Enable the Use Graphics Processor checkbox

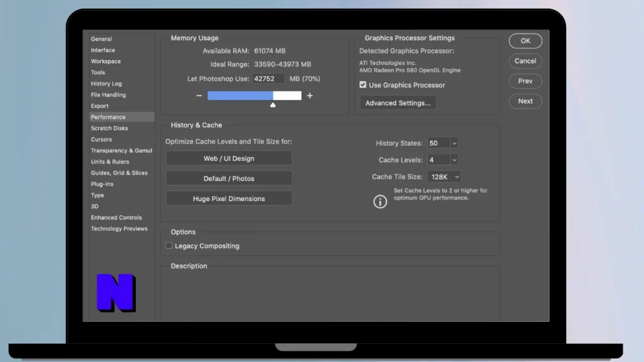point(363,85)
